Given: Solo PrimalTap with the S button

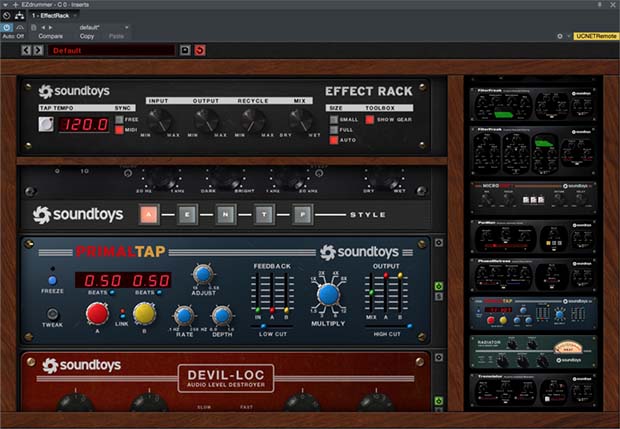Looking at the screenshot, I should tap(439, 296).
